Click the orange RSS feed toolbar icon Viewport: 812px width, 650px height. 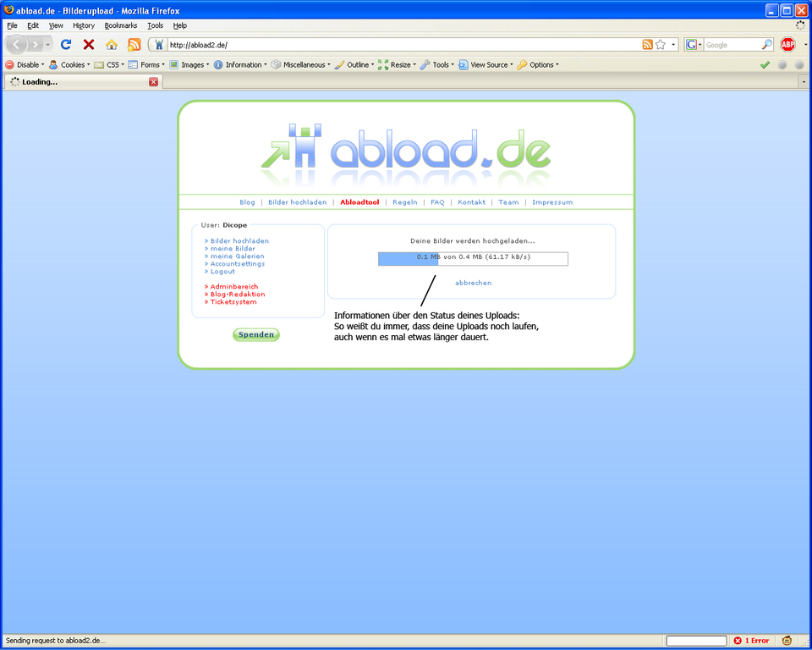point(134,45)
